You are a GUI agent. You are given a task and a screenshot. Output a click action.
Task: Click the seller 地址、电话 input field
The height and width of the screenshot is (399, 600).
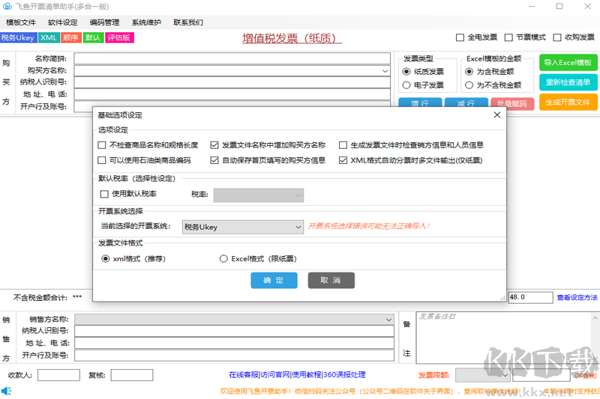234,343
